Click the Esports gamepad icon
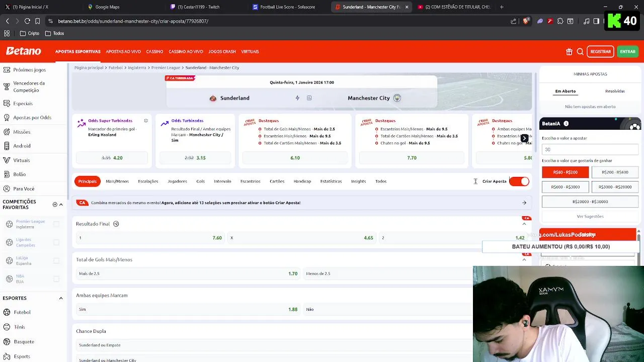The image size is (644, 362). coord(7,356)
